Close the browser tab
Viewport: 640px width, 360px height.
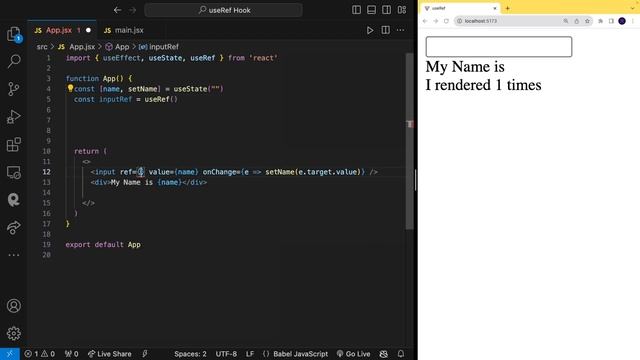click(495, 8)
